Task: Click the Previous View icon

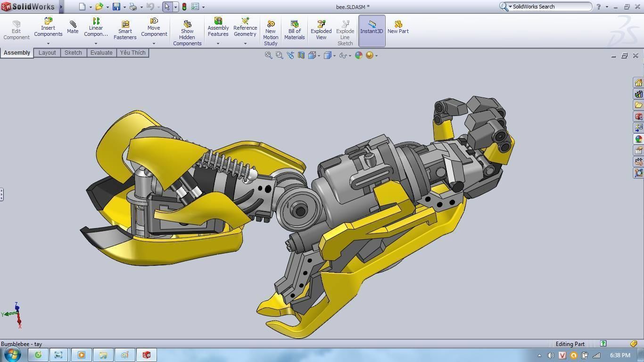Action: tap(290, 55)
